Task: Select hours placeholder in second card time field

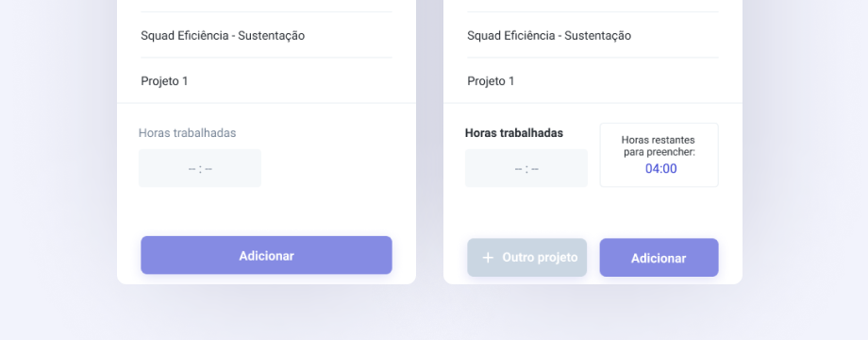Action: (x=519, y=169)
